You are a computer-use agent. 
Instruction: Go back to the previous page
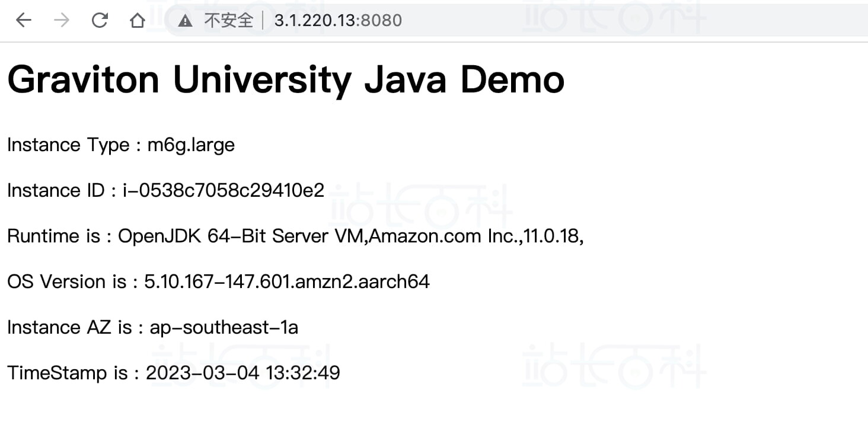[23, 21]
